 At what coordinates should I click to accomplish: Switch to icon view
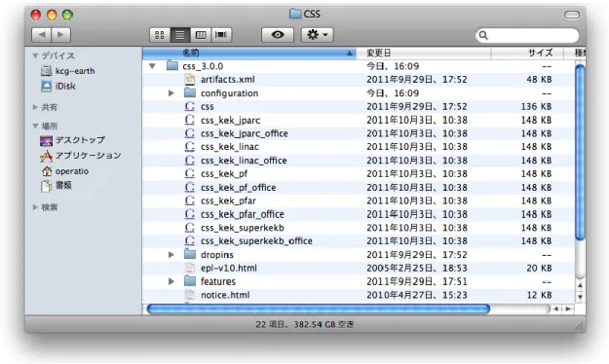tap(160, 35)
